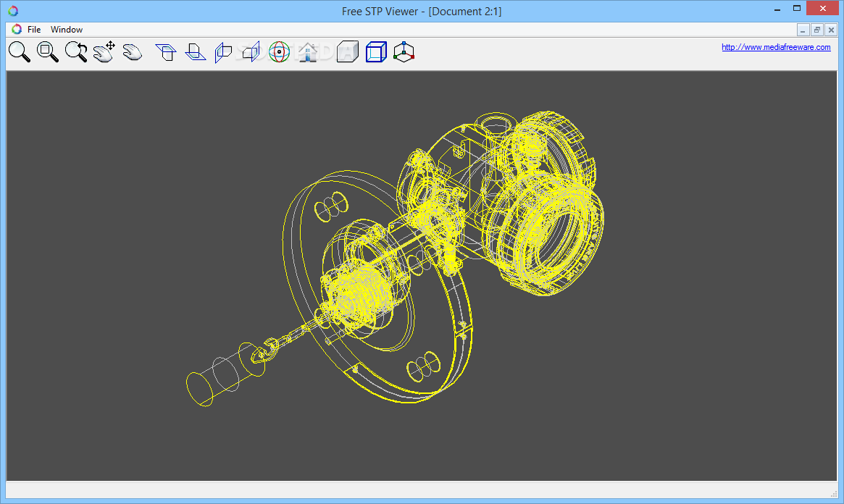The height and width of the screenshot is (504, 844).
Task: Click the document icon beside File menu
Action: coord(17,29)
